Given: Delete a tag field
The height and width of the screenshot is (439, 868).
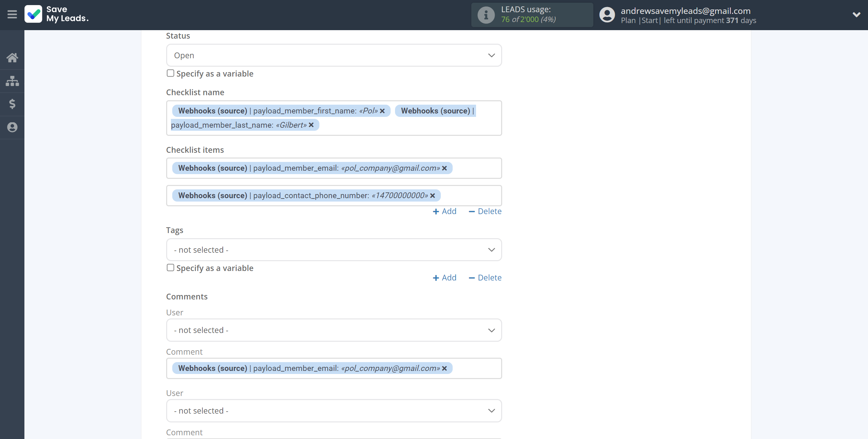Looking at the screenshot, I should point(485,278).
